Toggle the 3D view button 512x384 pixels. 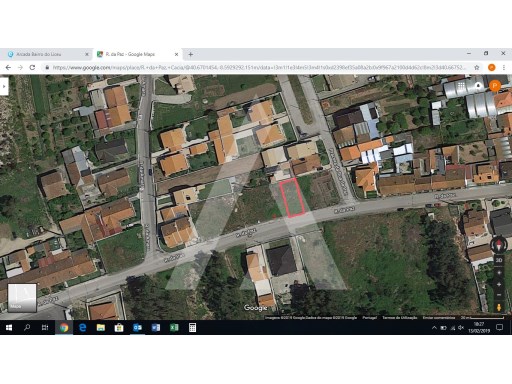[x=499, y=260]
